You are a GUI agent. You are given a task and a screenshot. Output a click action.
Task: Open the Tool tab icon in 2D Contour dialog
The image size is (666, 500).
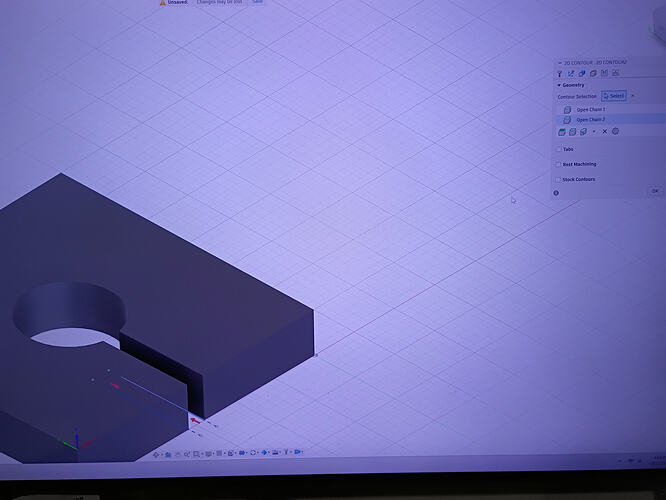pos(560,74)
